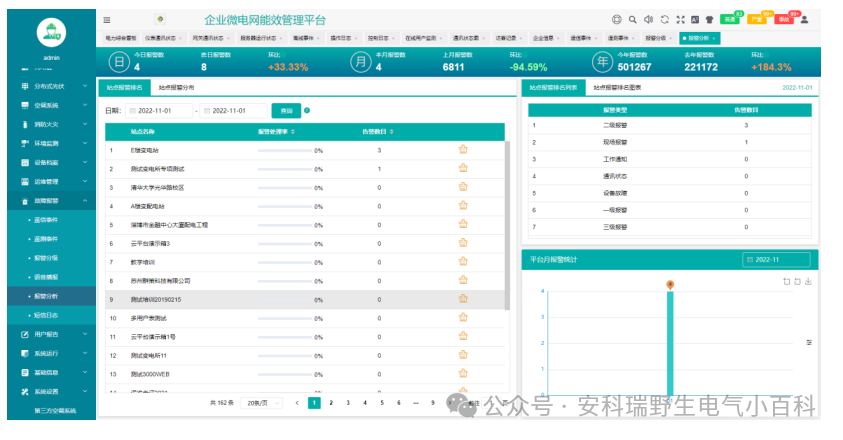Click the alarm icon in E除变电站 row

click(463, 150)
